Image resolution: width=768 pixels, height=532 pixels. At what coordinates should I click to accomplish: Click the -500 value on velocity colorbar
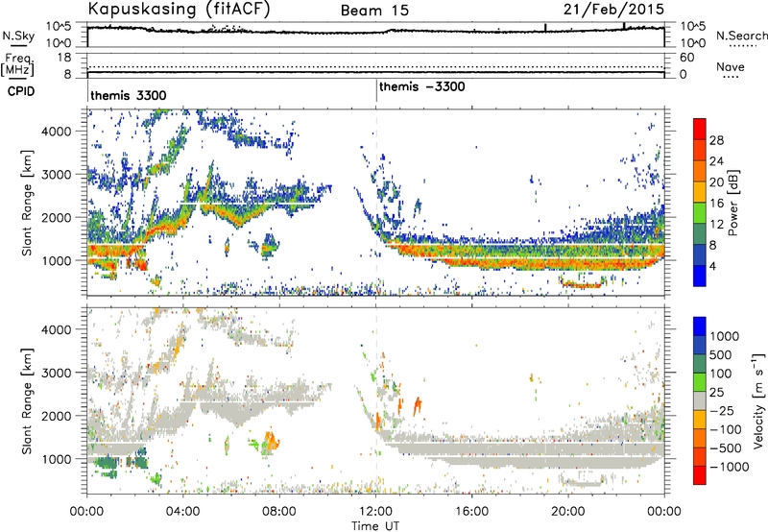[726, 448]
